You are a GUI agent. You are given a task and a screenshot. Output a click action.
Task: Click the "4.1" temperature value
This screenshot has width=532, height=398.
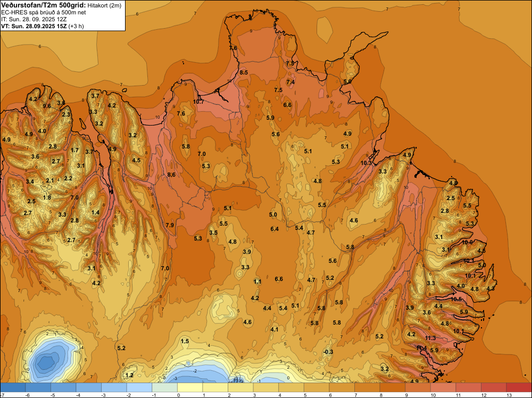pyautogui.click(x=275, y=329)
